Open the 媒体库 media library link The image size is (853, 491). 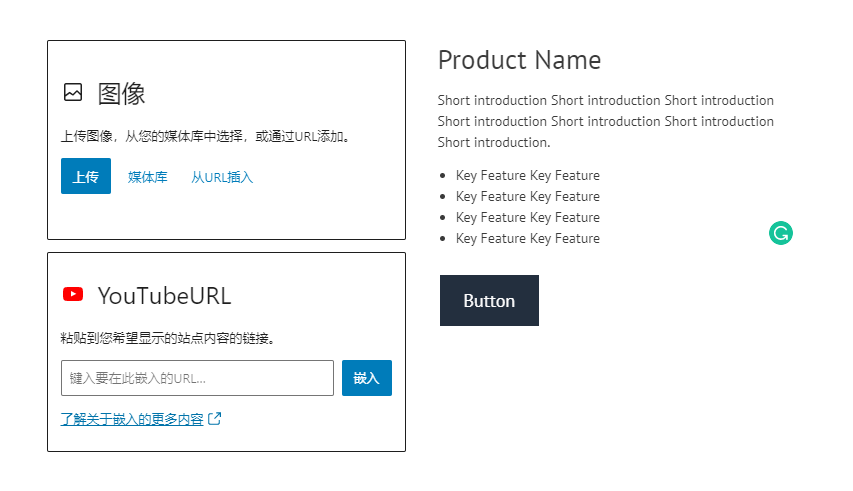click(148, 177)
